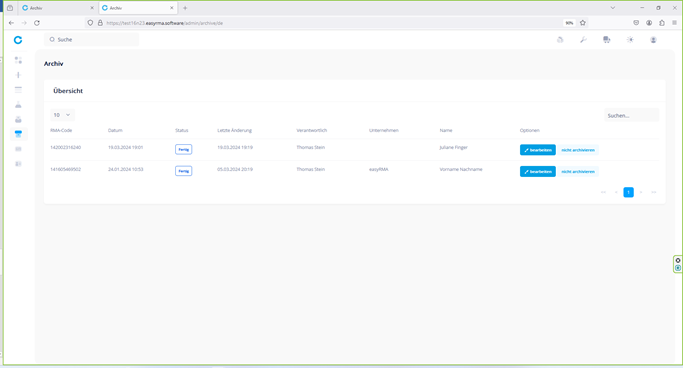Click bearbeiten for Juliane Finger's row

(x=538, y=150)
